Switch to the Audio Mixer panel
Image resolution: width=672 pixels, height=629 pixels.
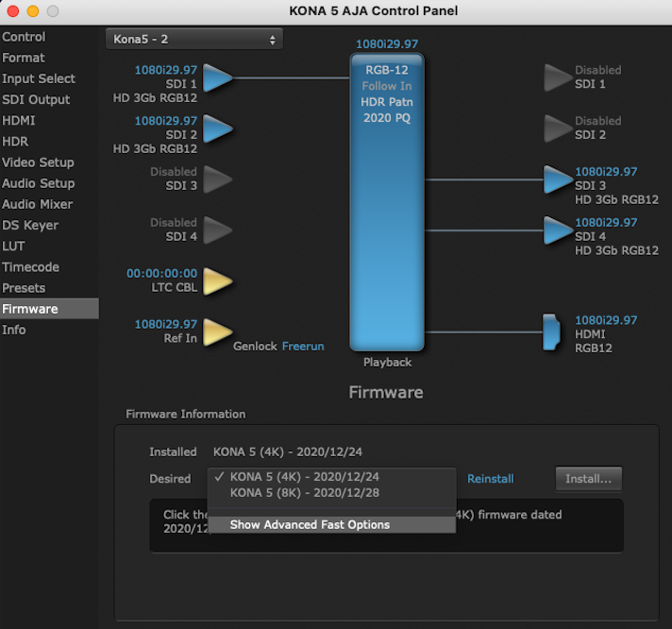point(38,204)
